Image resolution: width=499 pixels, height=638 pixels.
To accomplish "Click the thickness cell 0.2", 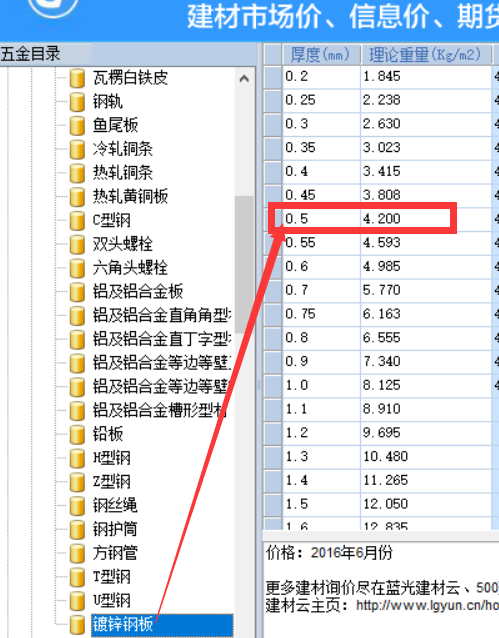I will coord(321,76).
